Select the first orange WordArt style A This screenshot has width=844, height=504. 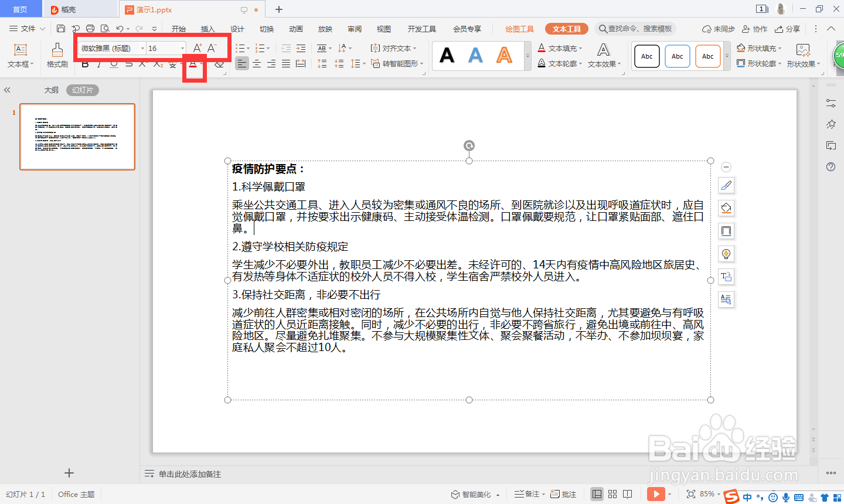(504, 56)
